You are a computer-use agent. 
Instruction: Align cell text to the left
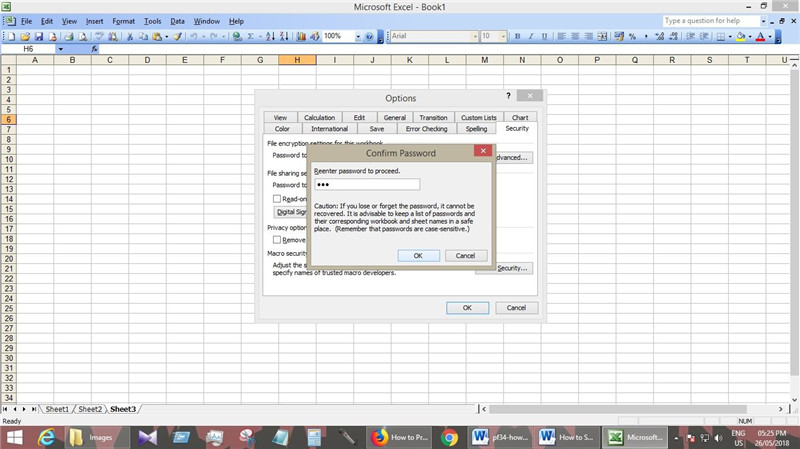click(561, 36)
